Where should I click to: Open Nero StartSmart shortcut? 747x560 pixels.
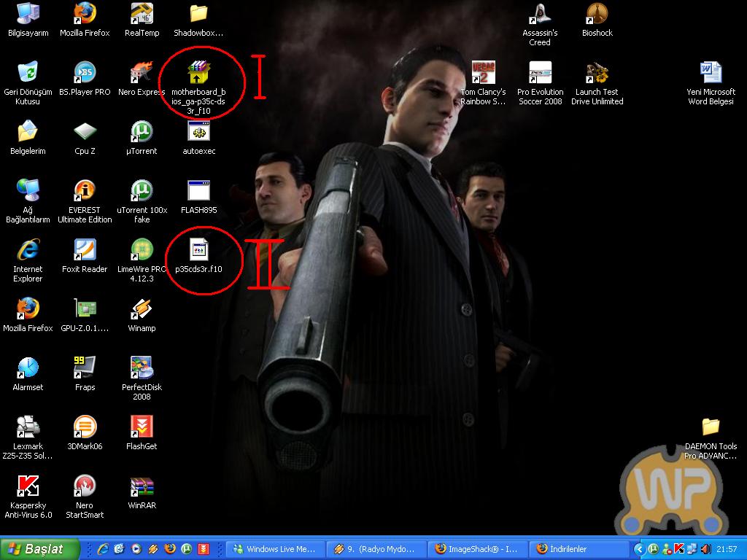click(x=85, y=497)
